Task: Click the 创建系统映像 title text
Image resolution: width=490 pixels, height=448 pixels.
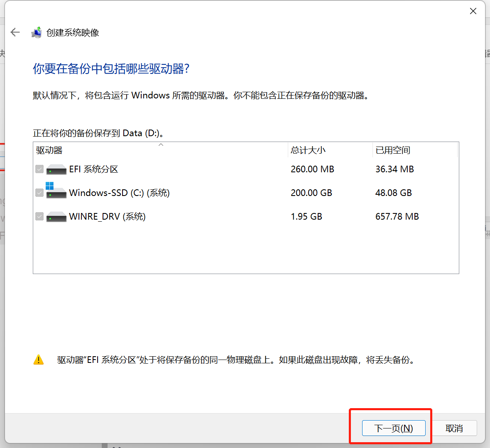Action: [73, 32]
